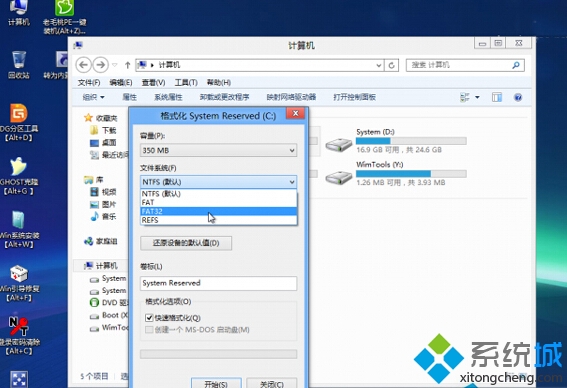Choose FAT from the file system list
Viewport: 567px width, 388px height.
pyautogui.click(x=218, y=202)
